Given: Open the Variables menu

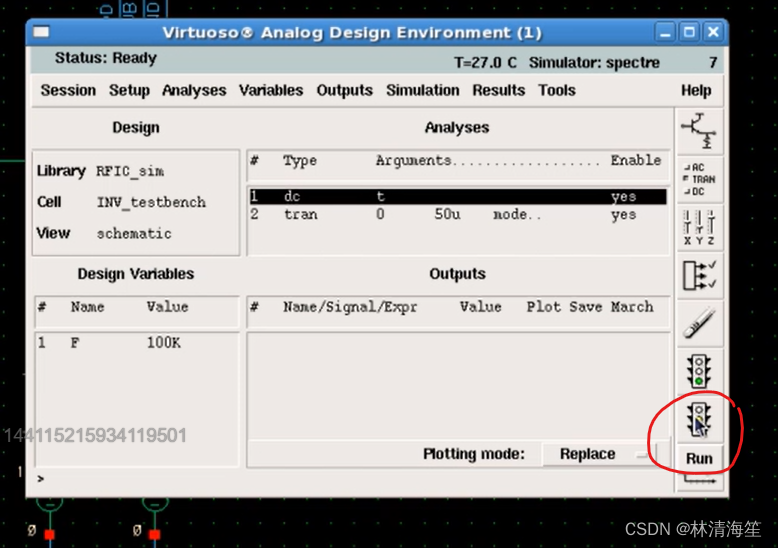Looking at the screenshot, I should click(271, 90).
